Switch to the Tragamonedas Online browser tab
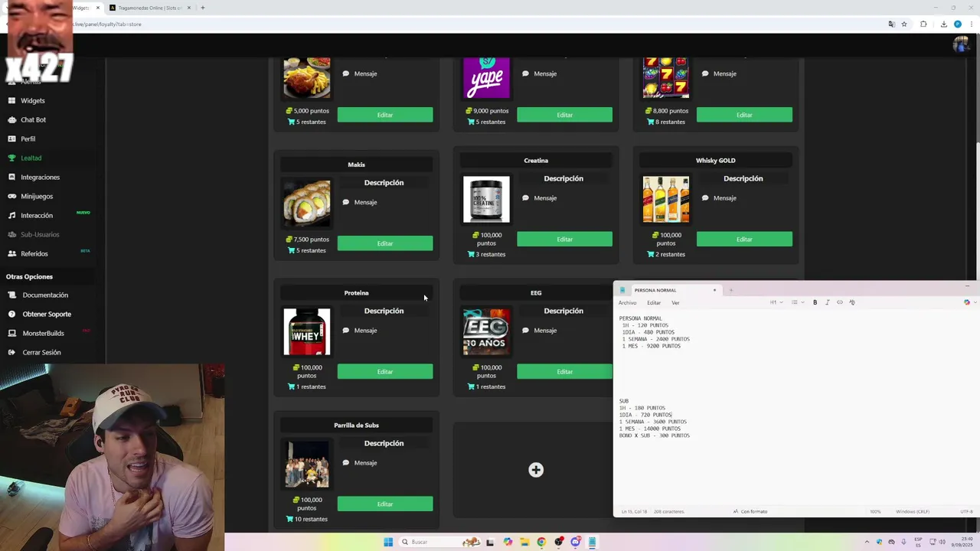 point(150,8)
